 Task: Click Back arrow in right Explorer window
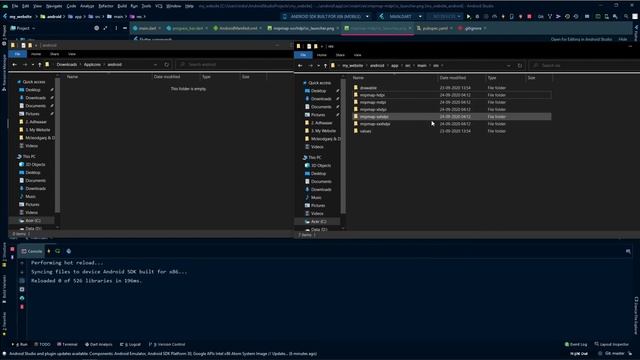tap(300, 65)
